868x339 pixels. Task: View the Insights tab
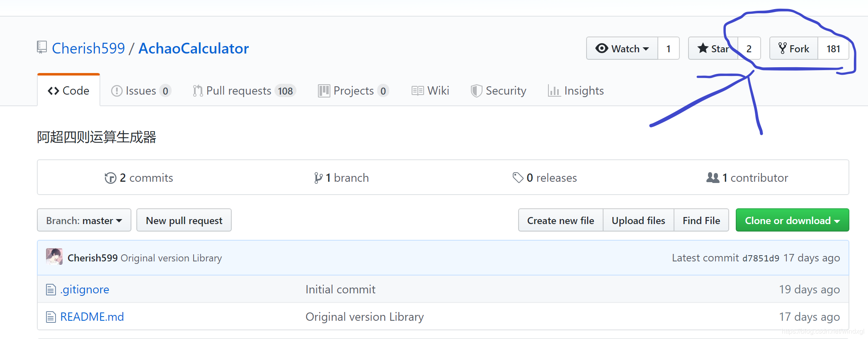pos(576,90)
